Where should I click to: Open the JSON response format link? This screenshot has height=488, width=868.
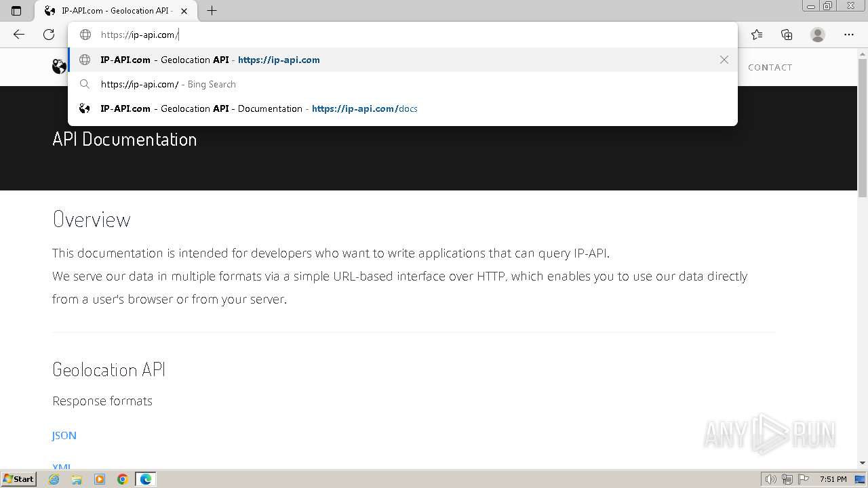64,435
